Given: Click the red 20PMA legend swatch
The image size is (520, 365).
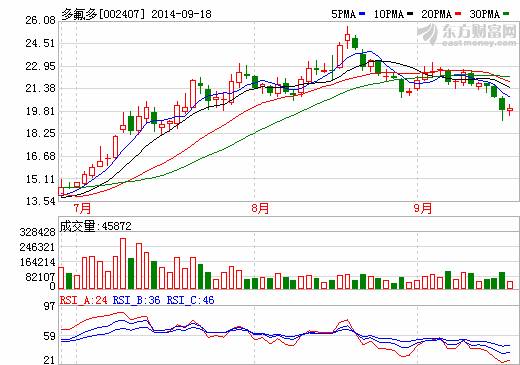Looking at the screenshot, I should pyautogui.click(x=458, y=14).
